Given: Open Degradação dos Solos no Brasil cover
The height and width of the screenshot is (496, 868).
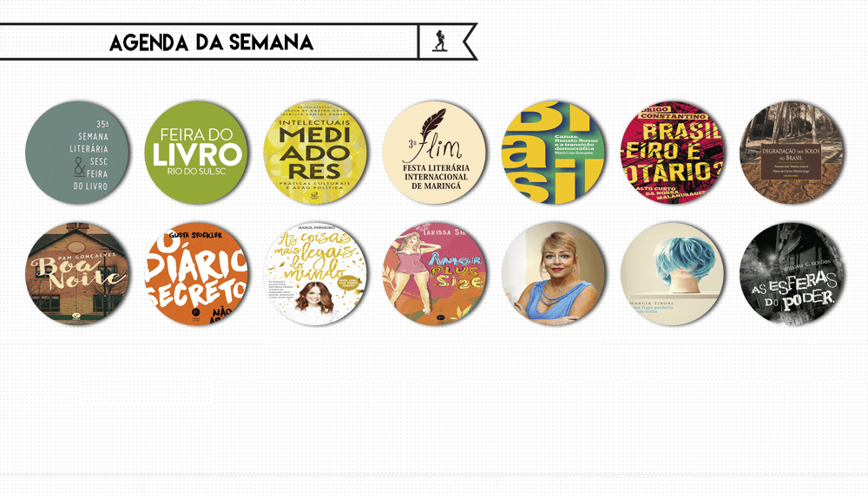Looking at the screenshot, I should click(792, 153).
